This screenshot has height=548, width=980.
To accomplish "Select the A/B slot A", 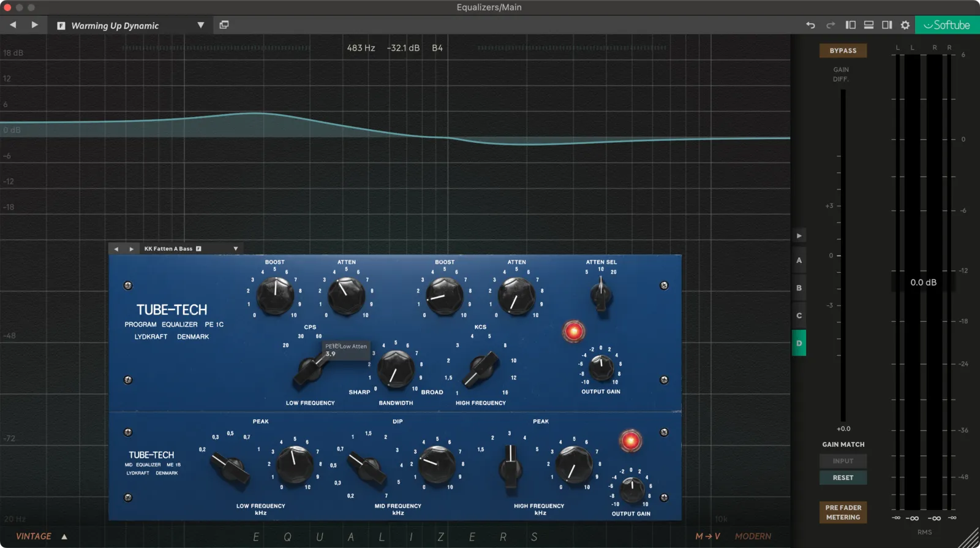I will point(799,261).
